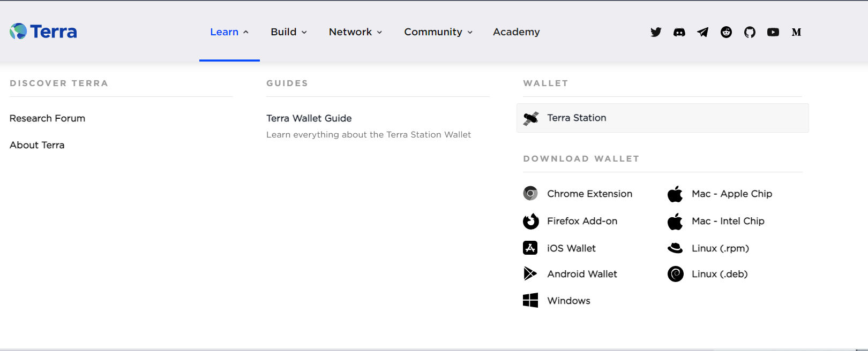Open the Windows download text link

568,301
